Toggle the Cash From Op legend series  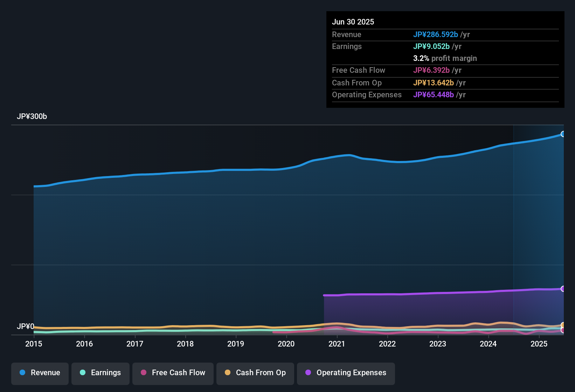tap(255, 373)
